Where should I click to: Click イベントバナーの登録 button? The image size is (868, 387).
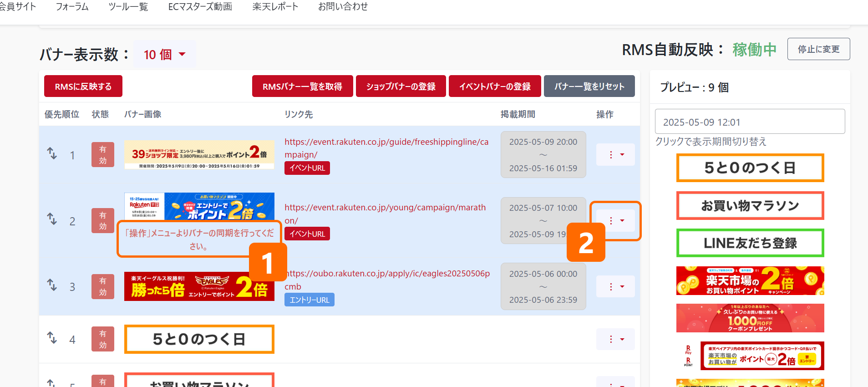[x=495, y=86]
